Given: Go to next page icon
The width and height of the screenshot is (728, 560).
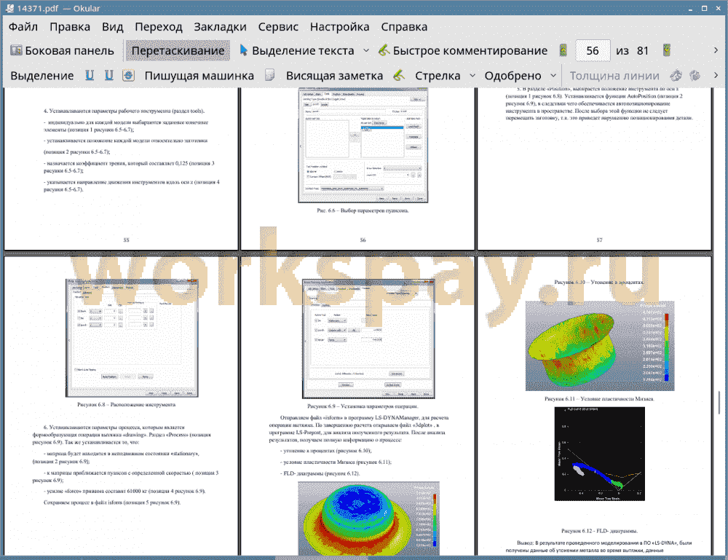Looking at the screenshot, I should click(667, 50).
